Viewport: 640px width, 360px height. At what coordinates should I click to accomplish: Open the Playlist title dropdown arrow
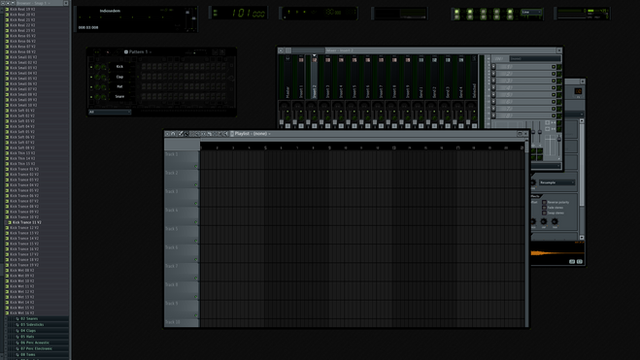[269, 134]
